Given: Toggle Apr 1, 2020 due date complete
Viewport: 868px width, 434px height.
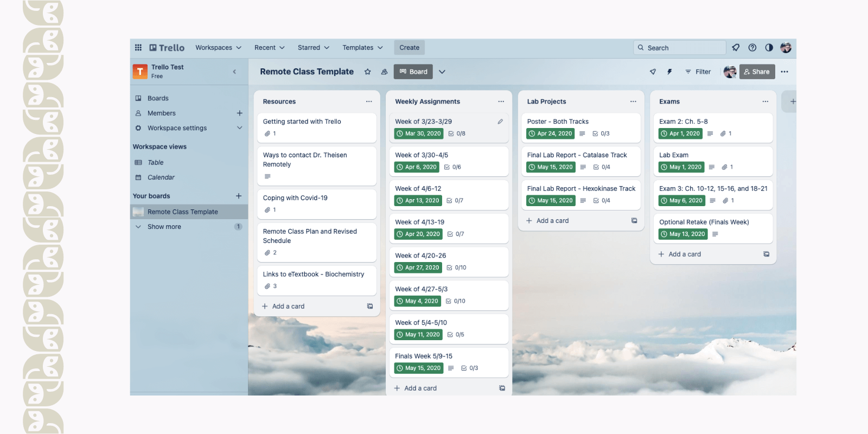Looking at the screenshot, I should pos(680,133).
